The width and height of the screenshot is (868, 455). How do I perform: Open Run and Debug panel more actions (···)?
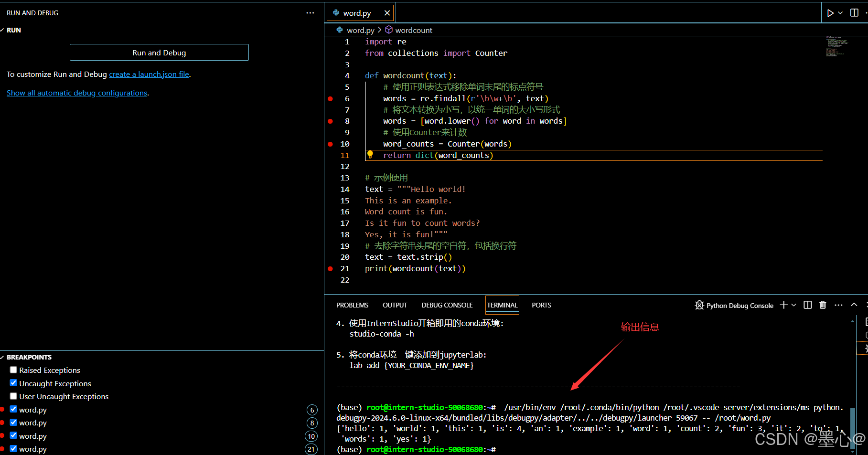[x=310, y=12]
